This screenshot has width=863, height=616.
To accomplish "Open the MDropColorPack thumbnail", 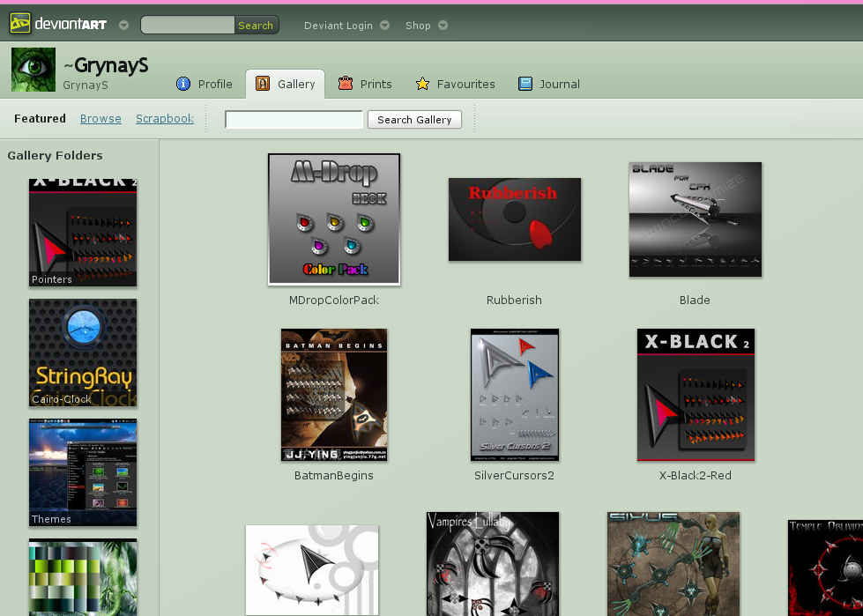I will (x=334, y=219).
